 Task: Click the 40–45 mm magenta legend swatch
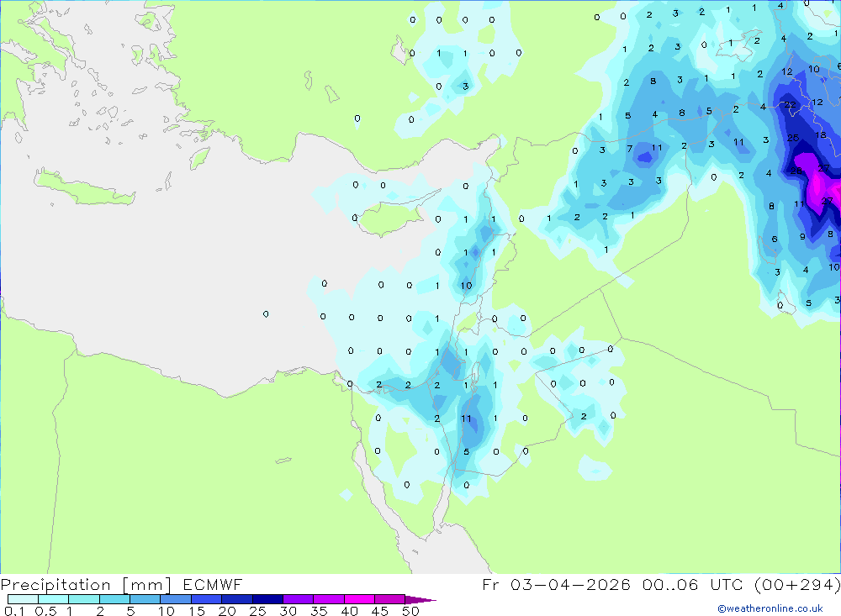click(x=359, y=599)
